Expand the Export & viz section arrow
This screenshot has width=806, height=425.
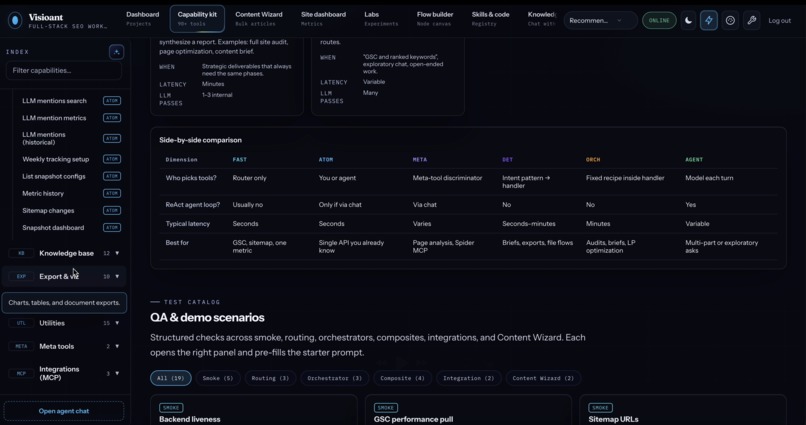[x=117, y=276]
